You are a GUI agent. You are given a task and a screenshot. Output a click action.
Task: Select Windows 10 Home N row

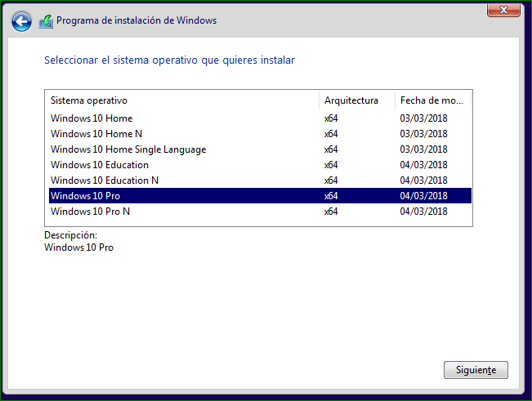point(260,134)
